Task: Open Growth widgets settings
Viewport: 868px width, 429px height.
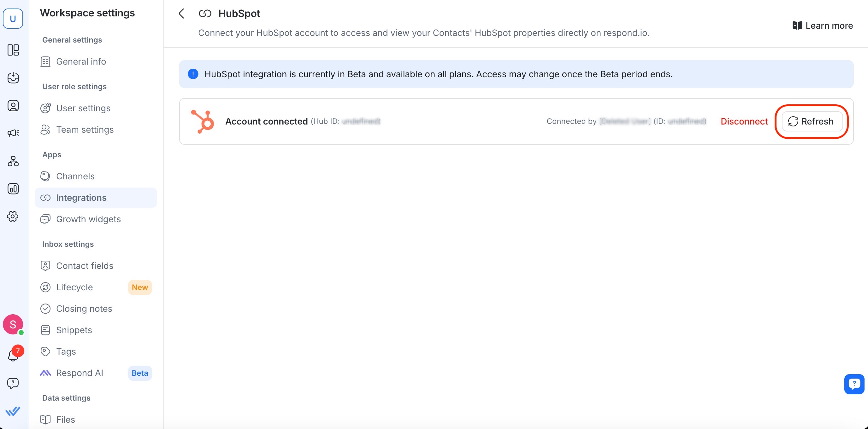Action: (88, 219)
